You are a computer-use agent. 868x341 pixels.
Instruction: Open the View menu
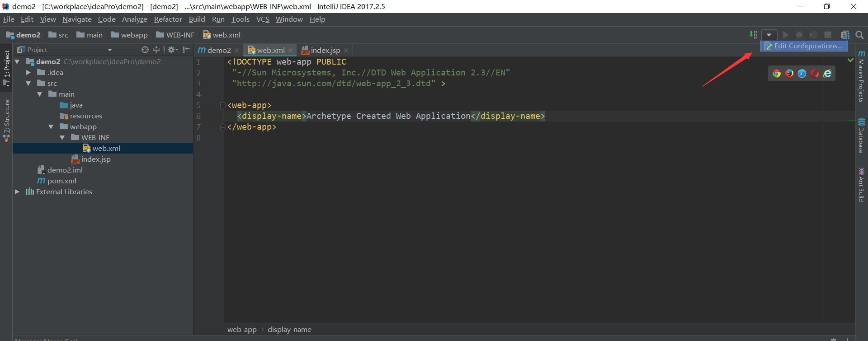[x=48, y=19]
